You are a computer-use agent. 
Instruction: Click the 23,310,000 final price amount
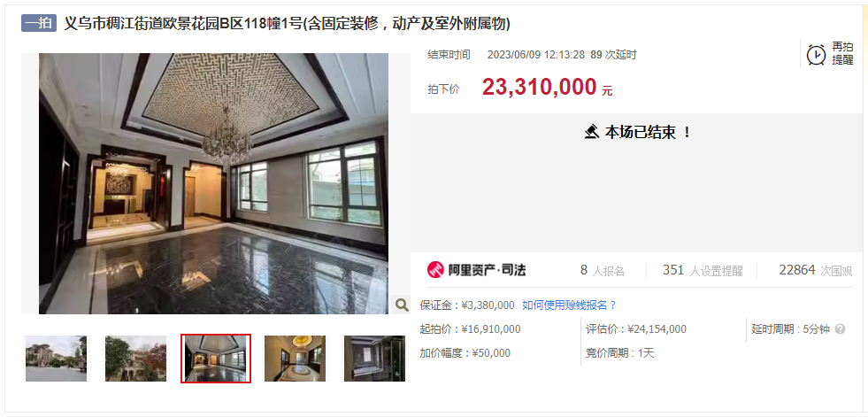pos(539,87)
